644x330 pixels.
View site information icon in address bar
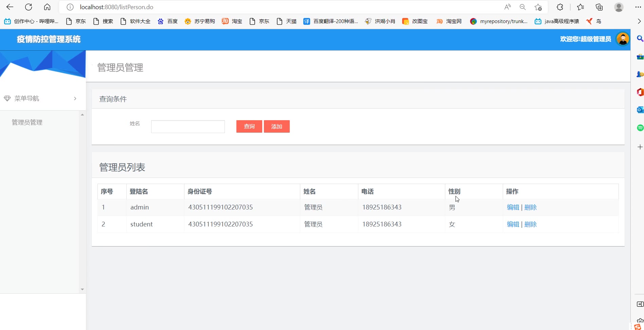[x=70, y=7]
